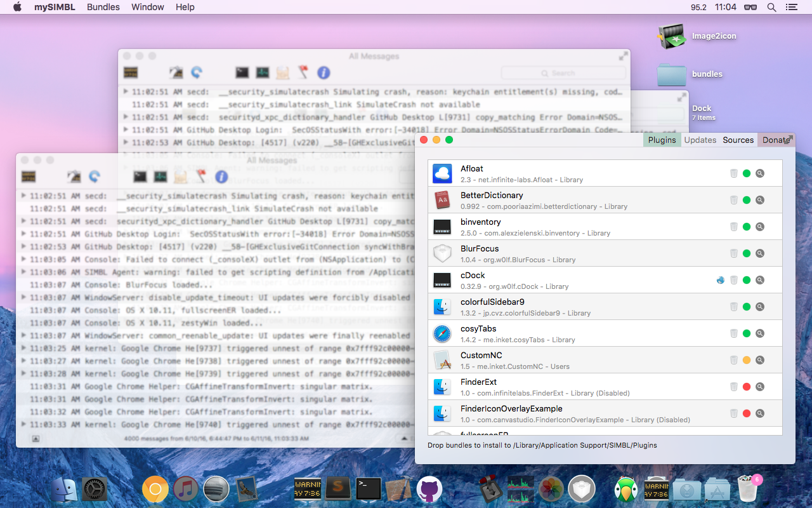The width and height of the screenshot is (812, 508).
Task: Expand the 11:03:05 Console Failed to connect message
Action: [x=24, y=259]
